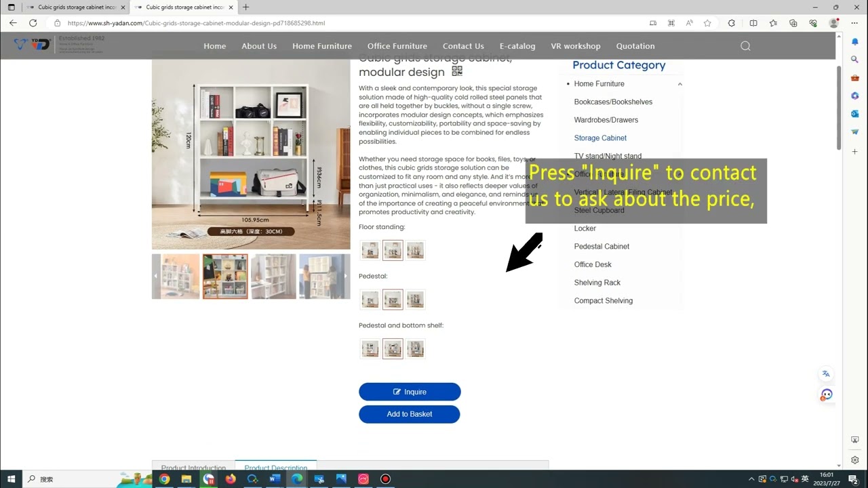The height and width of the screenshot is (488, 868).
Task: Open Bookcases/Bookshelves category link
Action: [x=613, y=102]
